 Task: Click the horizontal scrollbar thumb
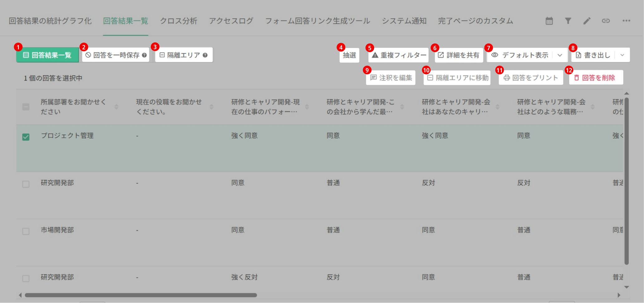[x=141, y=295]
